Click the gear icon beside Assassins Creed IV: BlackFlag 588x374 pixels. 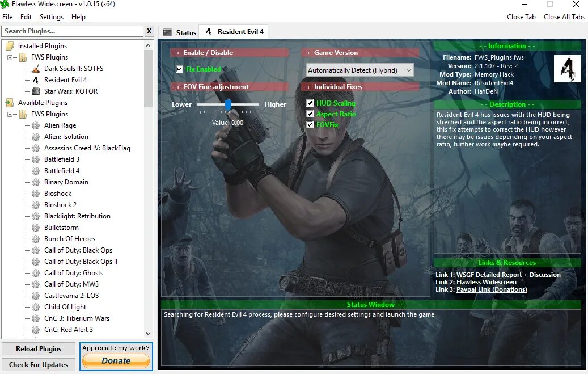click(36, 148)
